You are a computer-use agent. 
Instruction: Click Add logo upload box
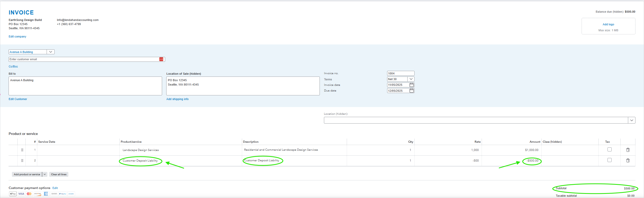608,26
